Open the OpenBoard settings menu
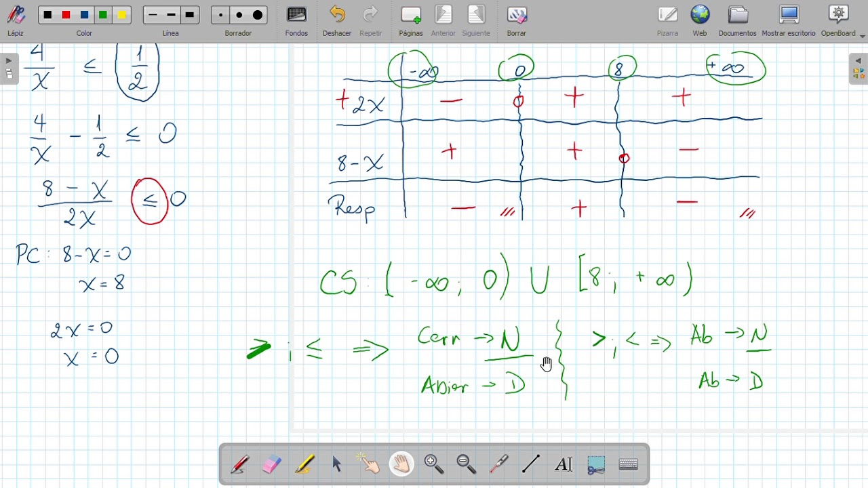Image resolution: width=868 pixels, height=488 pixels. point(839,20)
